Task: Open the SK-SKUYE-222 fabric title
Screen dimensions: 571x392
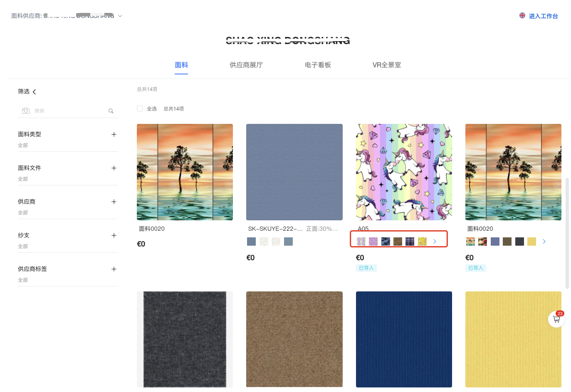Action: (275, 229)
